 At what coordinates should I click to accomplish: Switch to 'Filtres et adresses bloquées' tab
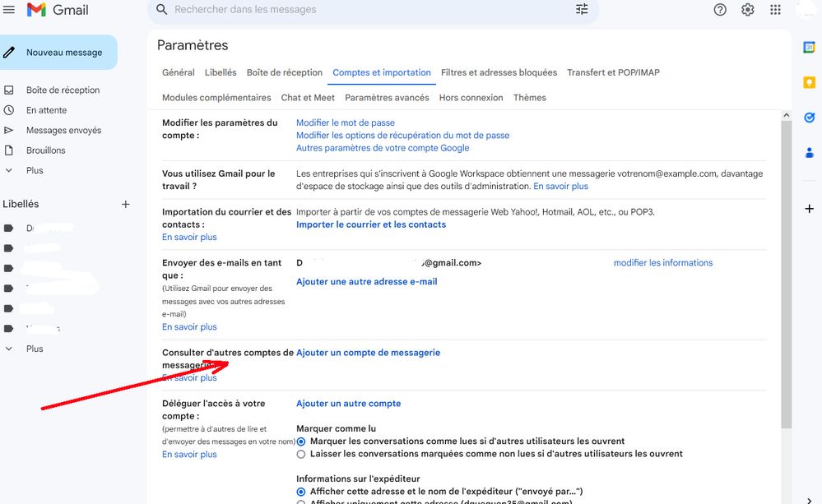tap(499, 72)
